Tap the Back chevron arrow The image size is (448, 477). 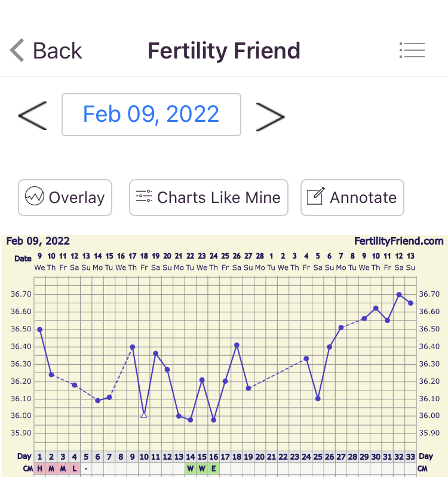[18, 51]
